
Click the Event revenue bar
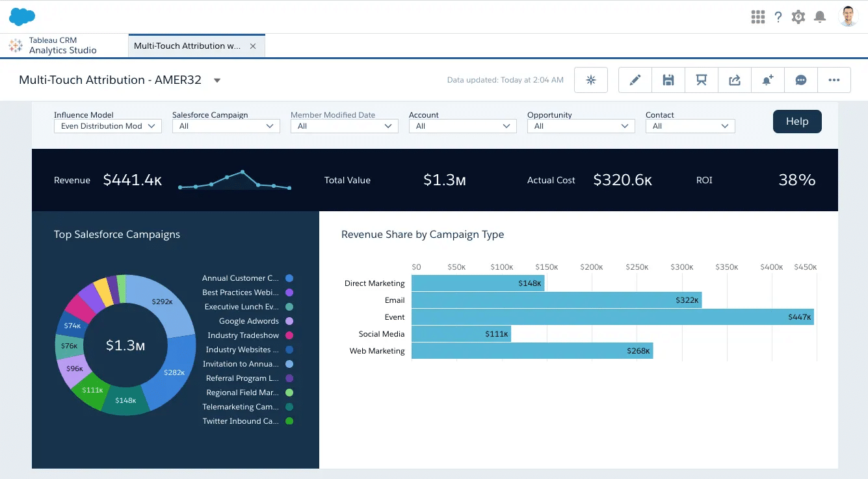611,317
